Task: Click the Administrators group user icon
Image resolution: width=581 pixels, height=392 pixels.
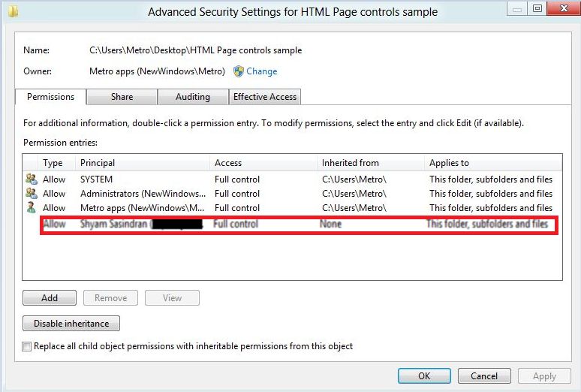Action: pyautogui.click(x=31, y=194)
